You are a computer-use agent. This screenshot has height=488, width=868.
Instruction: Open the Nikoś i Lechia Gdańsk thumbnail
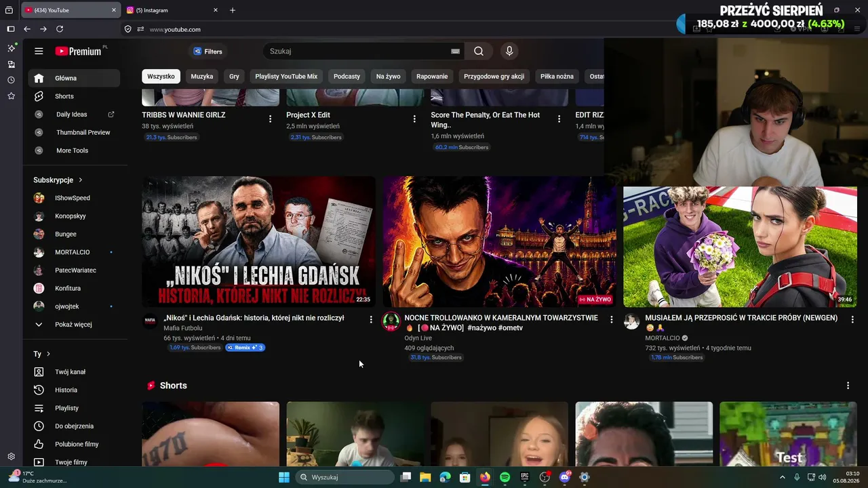coord(258,242)
